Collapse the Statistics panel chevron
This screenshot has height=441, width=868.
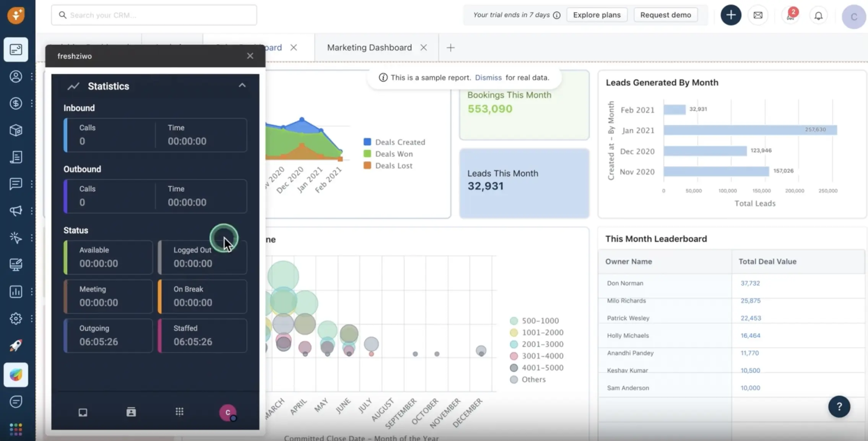[x=242, y=86]
